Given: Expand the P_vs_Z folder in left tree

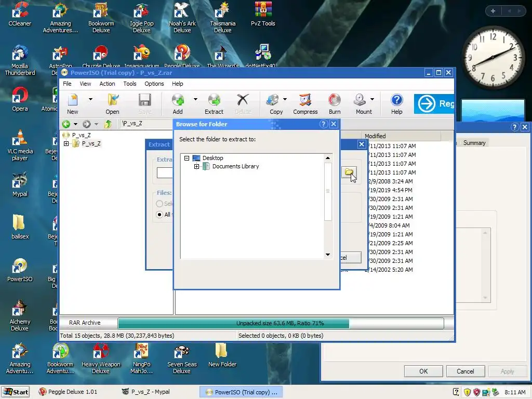Looking at the screenshot, I should click(66, 143).
